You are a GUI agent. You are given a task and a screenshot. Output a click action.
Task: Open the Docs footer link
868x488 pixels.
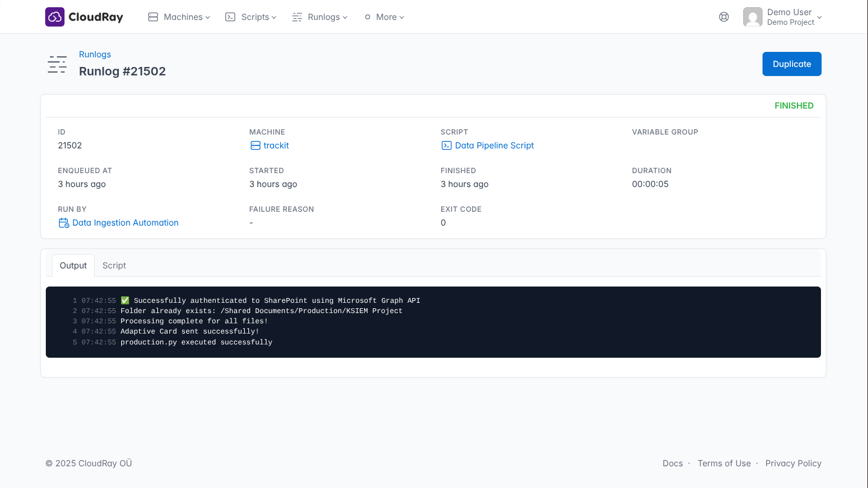tap(672, 463)
